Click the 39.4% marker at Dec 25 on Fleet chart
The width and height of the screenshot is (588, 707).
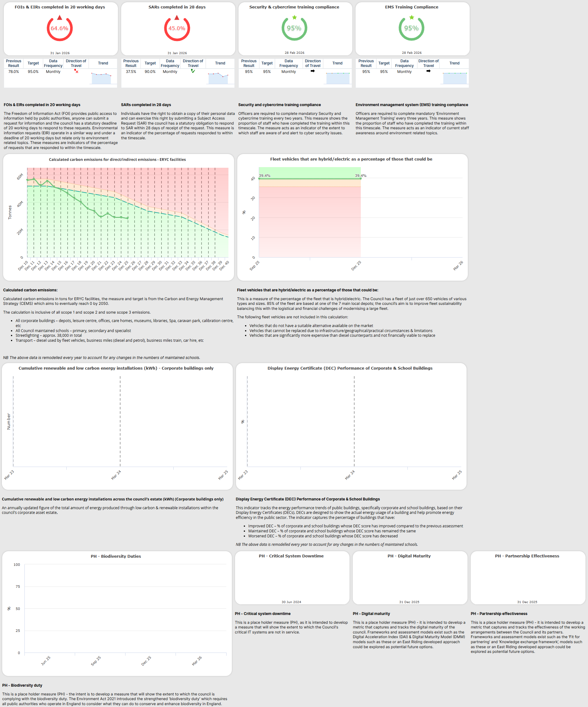(360, 179)
